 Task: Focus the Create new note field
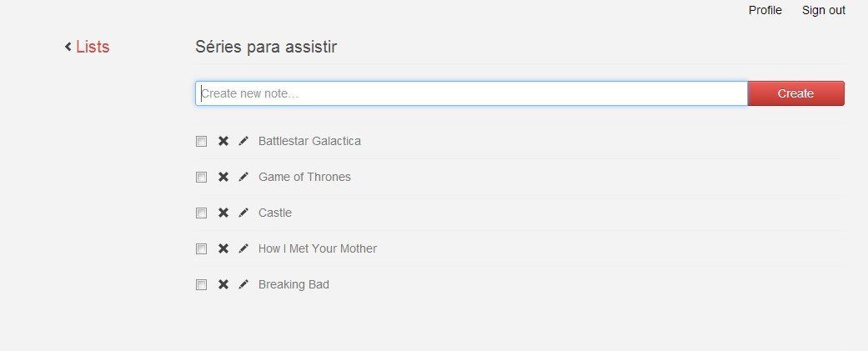(472, 93)
